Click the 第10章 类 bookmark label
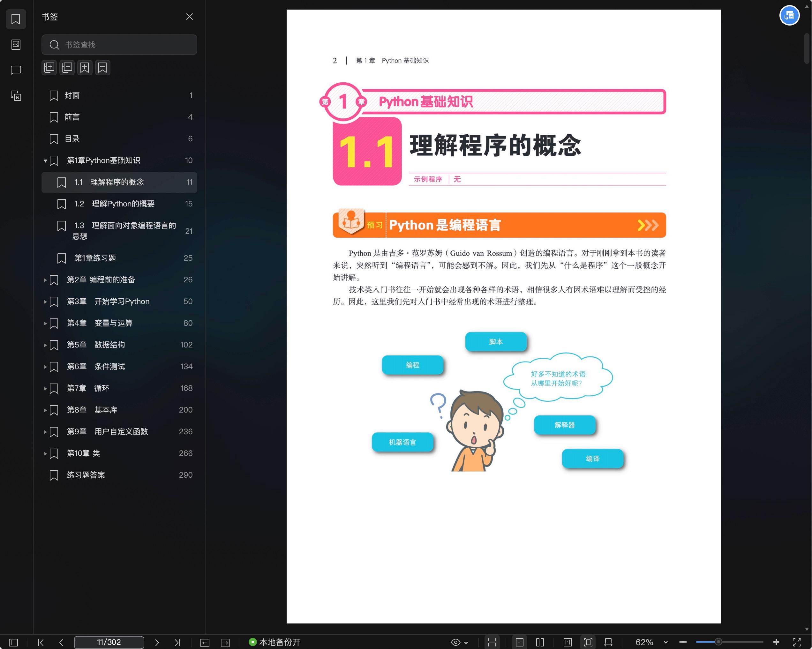 [83, 453]
